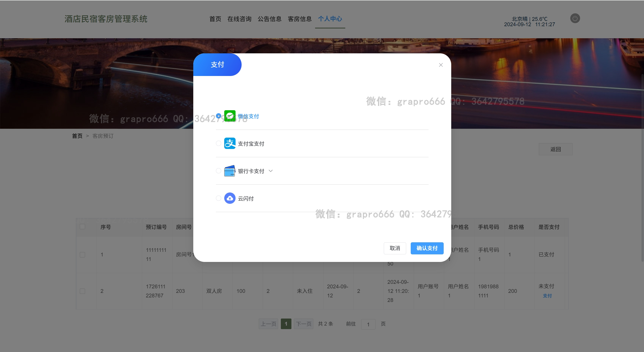Close the payment dialog with X
The height and width of the screenshot is (352, 644).
(441, 65)
